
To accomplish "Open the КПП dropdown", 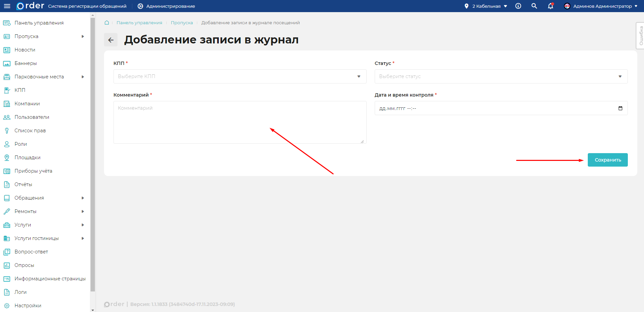I will click(240, 76).
